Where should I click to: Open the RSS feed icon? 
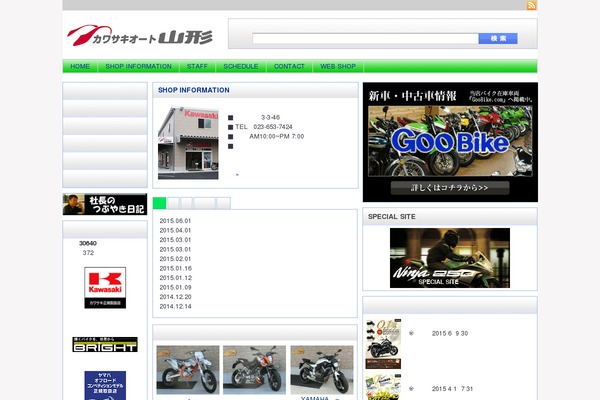coord(531,5)
